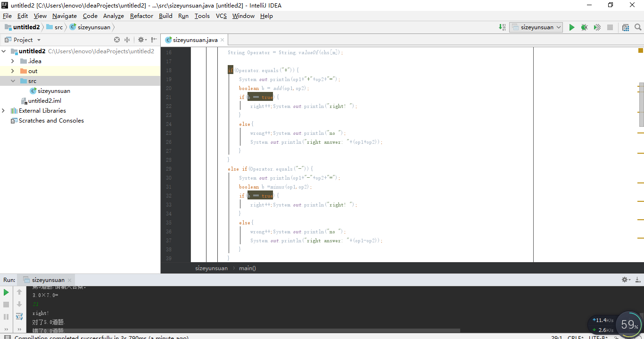
Task: Expand the .idea folder
Action: (13, 61)
